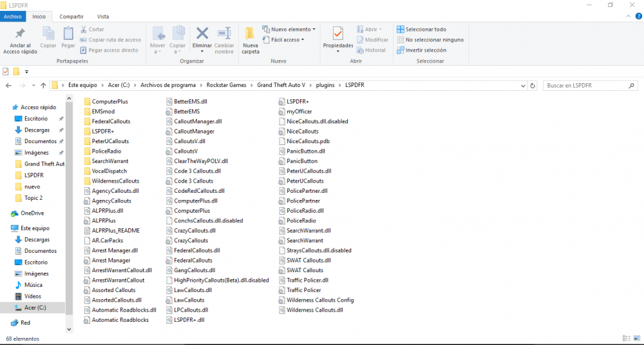This screenshot has width=644, height=345.
Task: Click No seleccionar ninguno
Action: click(430, 40)
